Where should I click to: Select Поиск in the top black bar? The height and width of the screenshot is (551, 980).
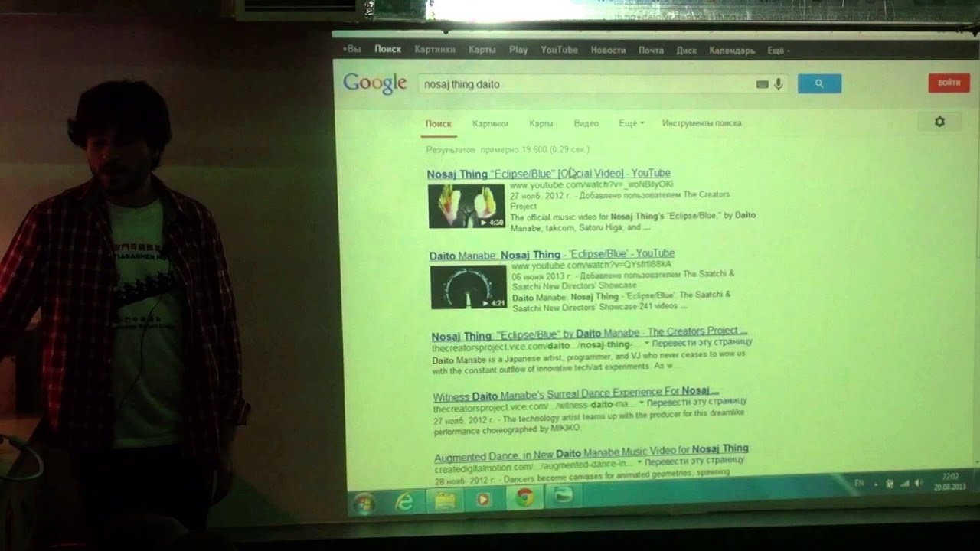387,50
